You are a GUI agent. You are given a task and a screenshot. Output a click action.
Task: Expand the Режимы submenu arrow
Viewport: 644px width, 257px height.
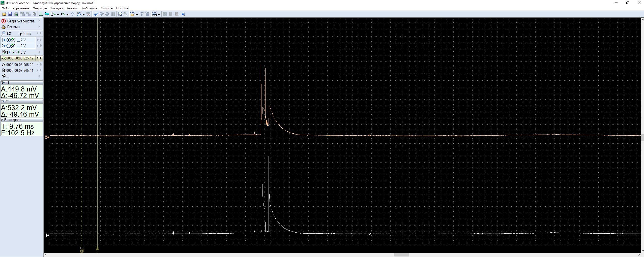click(39, 27)
